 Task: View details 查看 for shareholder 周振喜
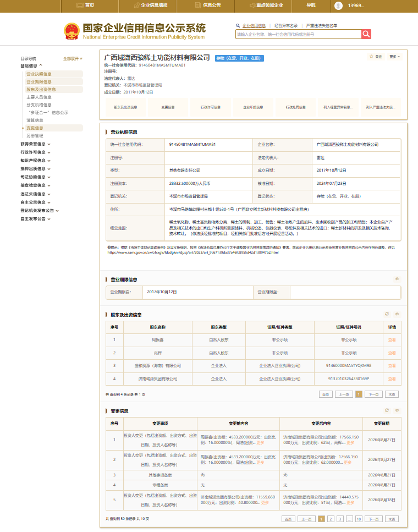click(392, 339)
